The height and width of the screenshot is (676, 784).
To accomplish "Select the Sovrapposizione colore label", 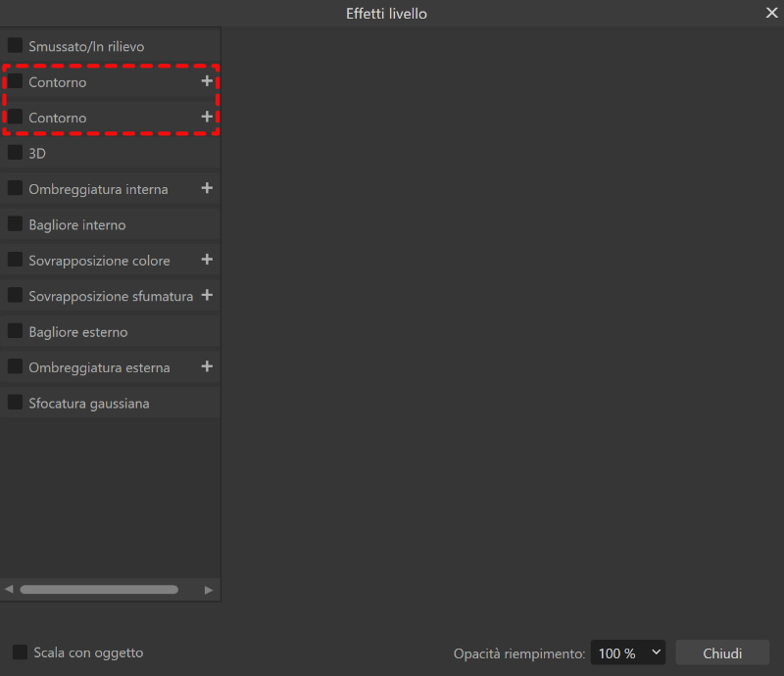I will [x=100, y=261].
